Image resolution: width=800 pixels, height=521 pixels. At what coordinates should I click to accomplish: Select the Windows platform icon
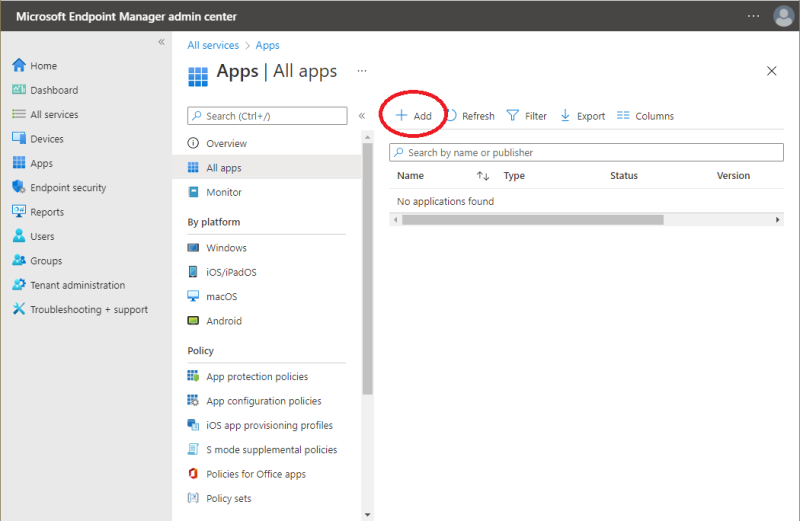[193, 247]
